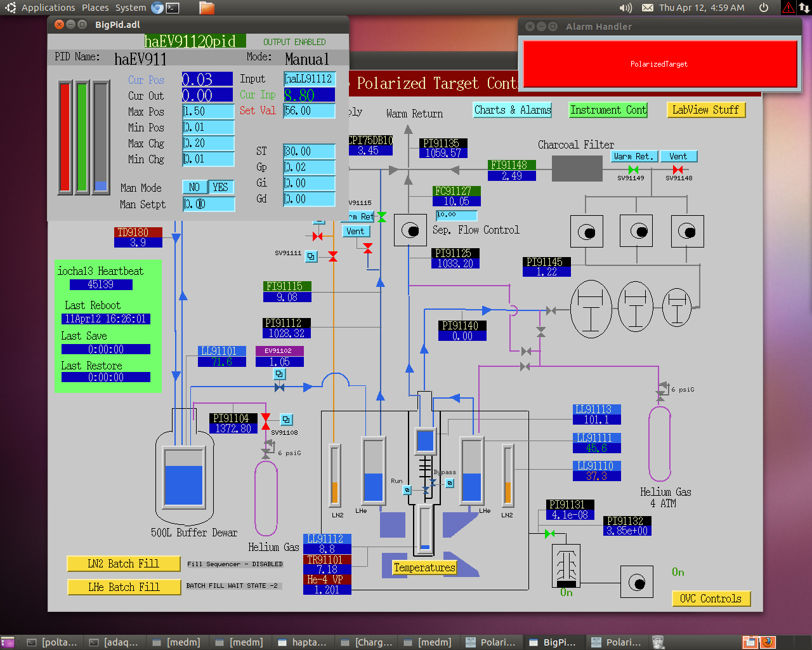This screenshot has height=650, width=812.
Task: Click the red PolarizedTarget alarm button
Action: (x=659, y=64)
